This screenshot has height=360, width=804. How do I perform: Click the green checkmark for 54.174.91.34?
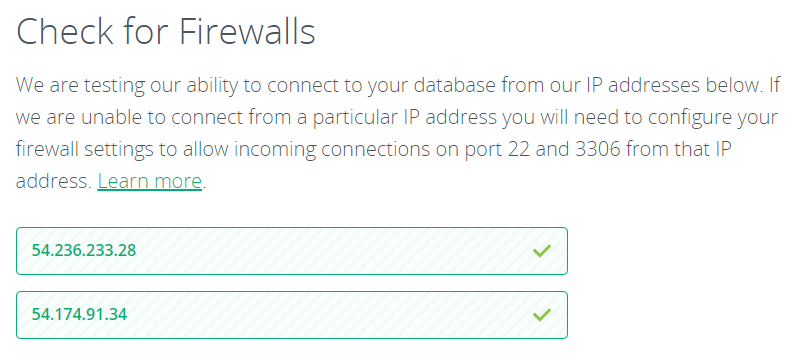pyautogui.click(x=541, y=314)
